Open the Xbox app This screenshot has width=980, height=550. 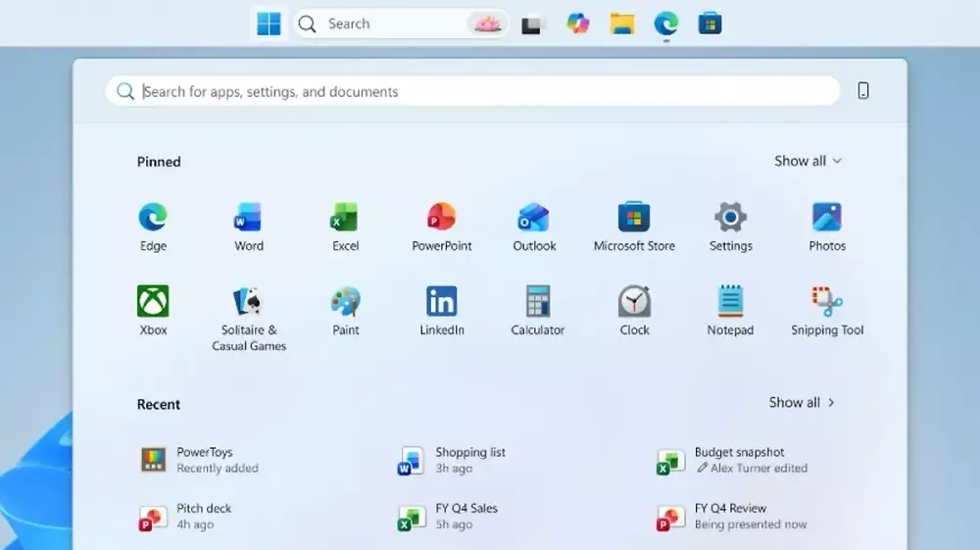coord(153,311)
